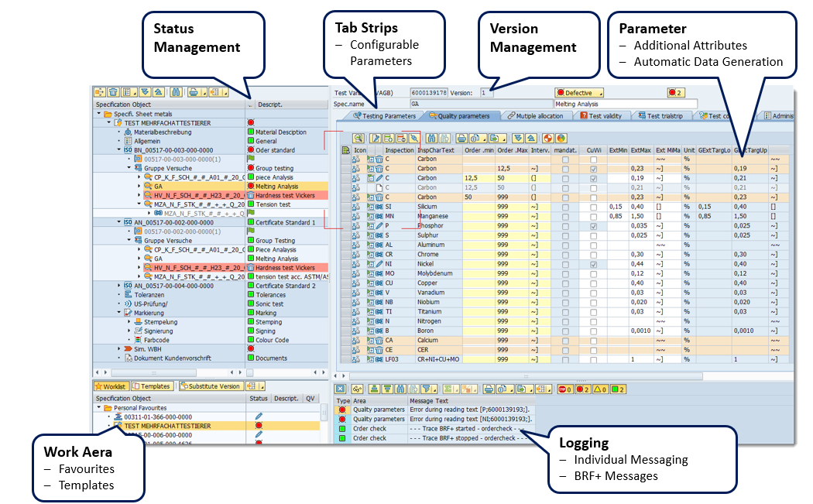Expand the GA node under BN_00517
813x504 pixels.
point(139,187)
